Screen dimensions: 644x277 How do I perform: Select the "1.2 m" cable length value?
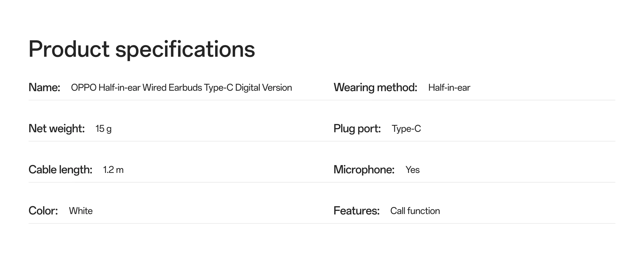[x=113, y=170]
